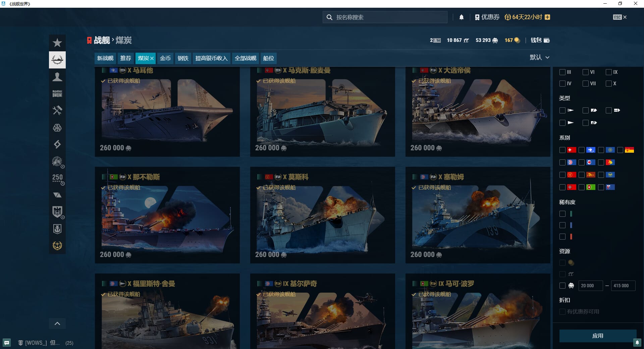Click the notification bell next to search

click(462, 17)
